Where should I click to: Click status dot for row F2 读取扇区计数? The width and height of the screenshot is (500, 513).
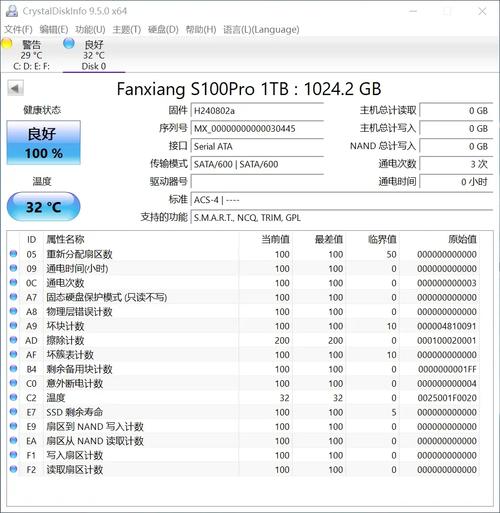13,469
